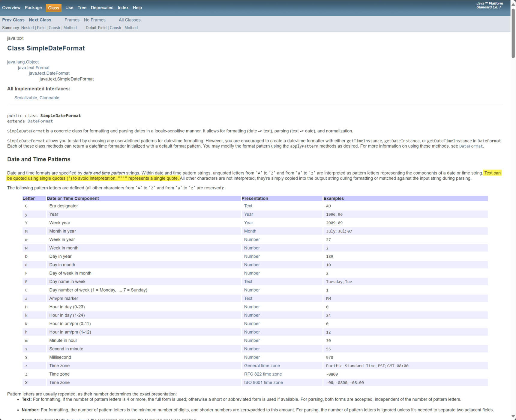Click the 'Class SimpleDateFormat' heading
The width and height of the screenshot is (516, 420).
(46, 48)
